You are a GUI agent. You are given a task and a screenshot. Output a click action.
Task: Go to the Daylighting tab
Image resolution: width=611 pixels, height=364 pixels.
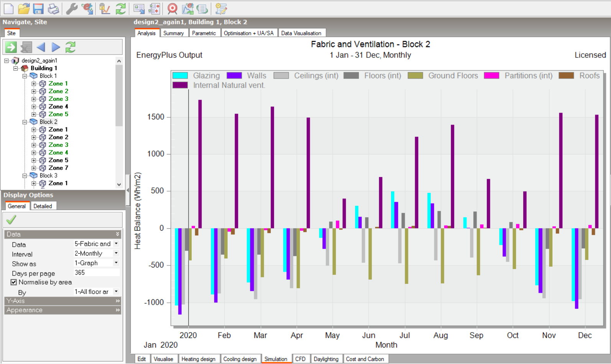326,359
